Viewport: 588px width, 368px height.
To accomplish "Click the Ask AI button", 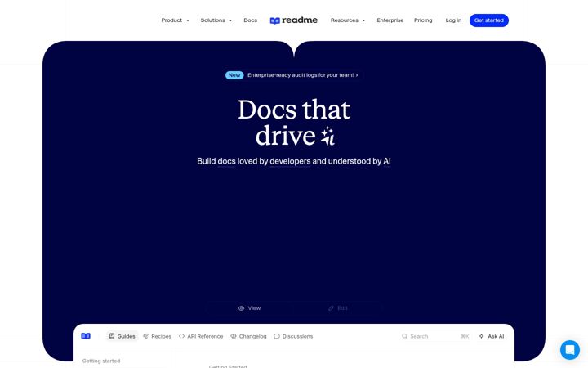I will (x=492, y=336).
